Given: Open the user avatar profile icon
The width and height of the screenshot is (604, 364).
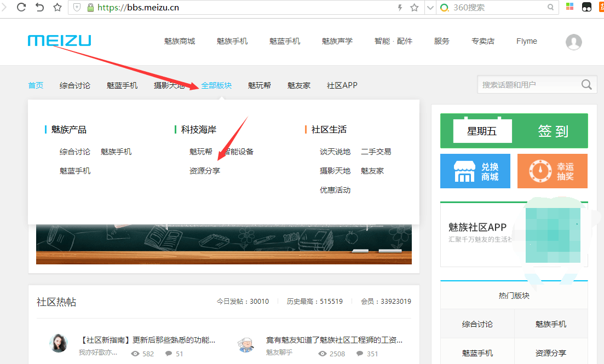Looking at the screenshot, I should [573, 42].
